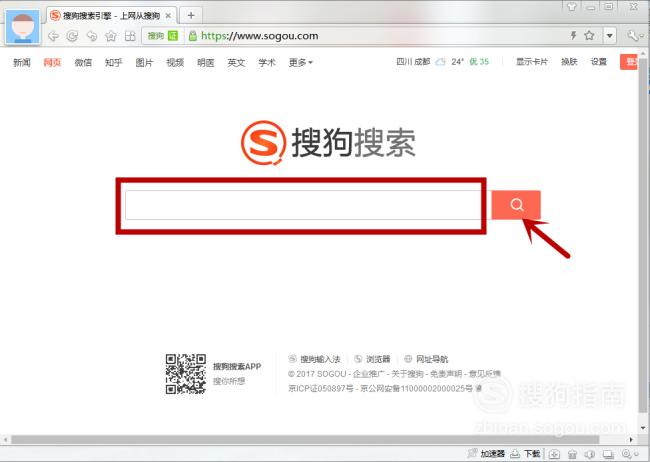
Task: Reload page with the refresh icon
Action: [x=72, y=36]
